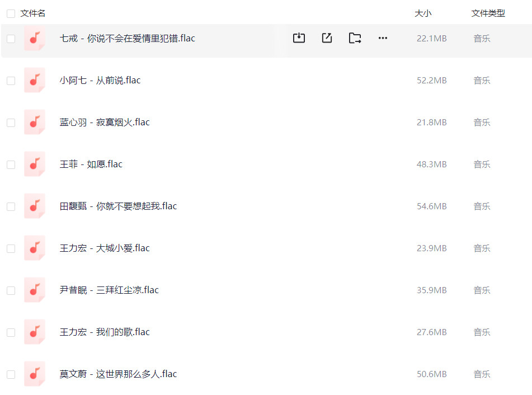Click the 54.6MB size value
532x395 pixels.
[431, 206]
